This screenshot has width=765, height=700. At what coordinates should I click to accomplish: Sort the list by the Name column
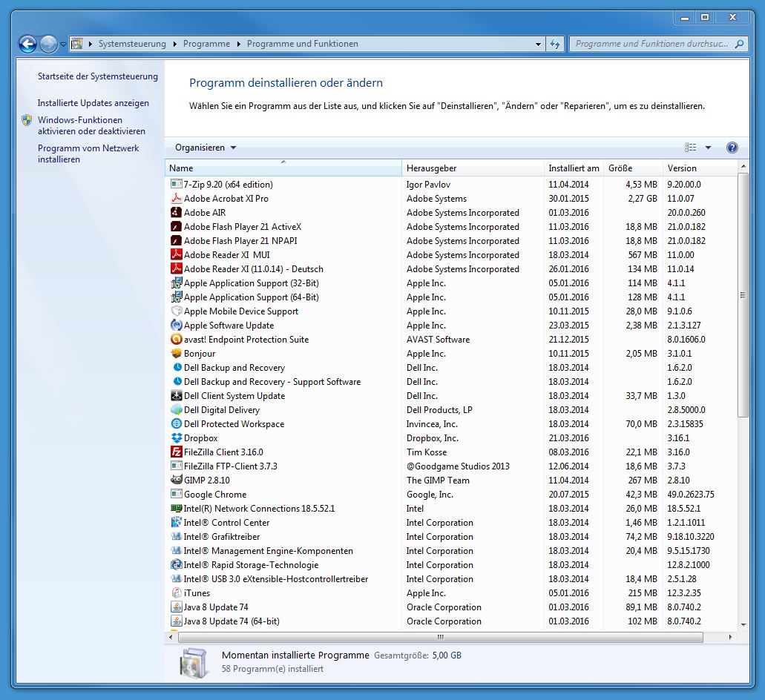(283, 168)
